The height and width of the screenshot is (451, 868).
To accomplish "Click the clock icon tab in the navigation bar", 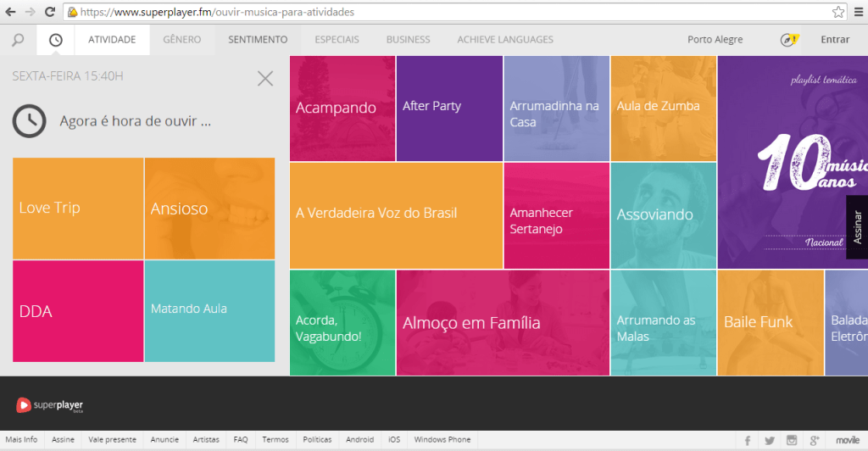I will 56,40.
